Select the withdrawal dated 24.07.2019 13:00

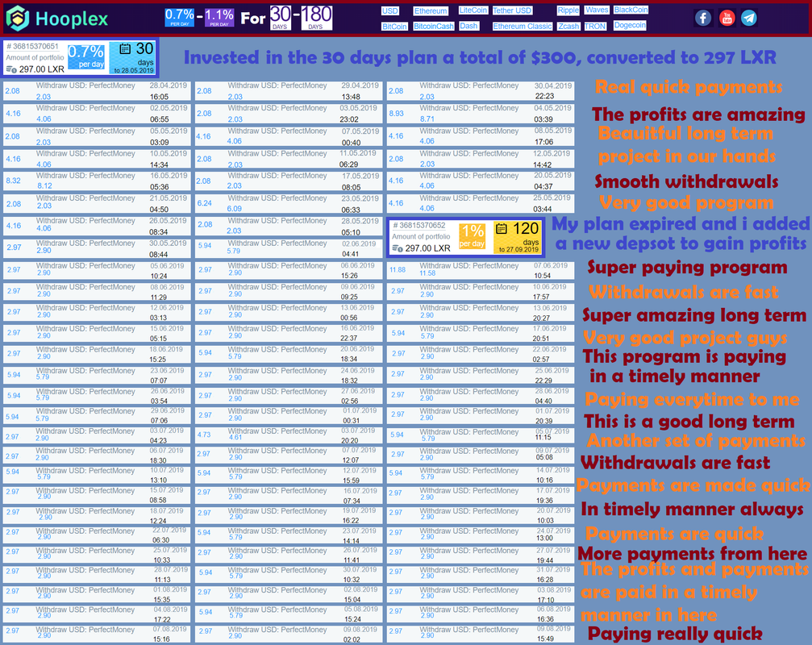pyautogui.click(x=481, y=535)
